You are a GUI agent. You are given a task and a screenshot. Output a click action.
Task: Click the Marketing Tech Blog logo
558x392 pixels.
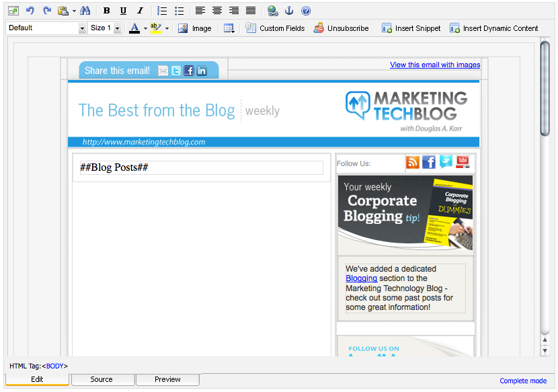[407, 111]
